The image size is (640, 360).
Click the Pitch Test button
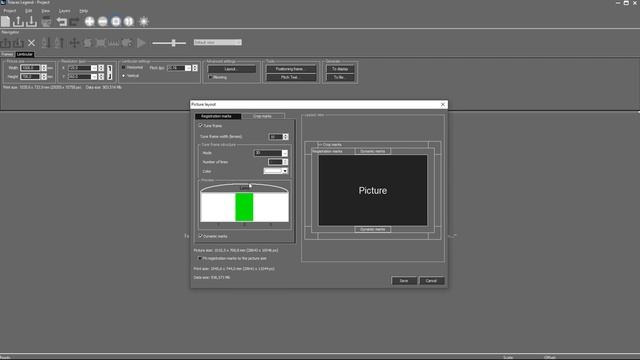[291, 77]
